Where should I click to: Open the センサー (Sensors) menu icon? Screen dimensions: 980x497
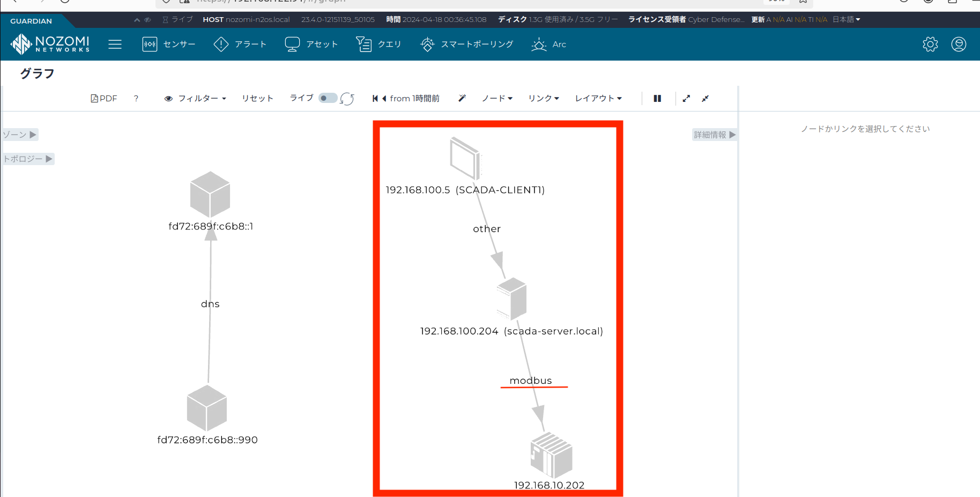pyautogui.click(x=150, y=44)
